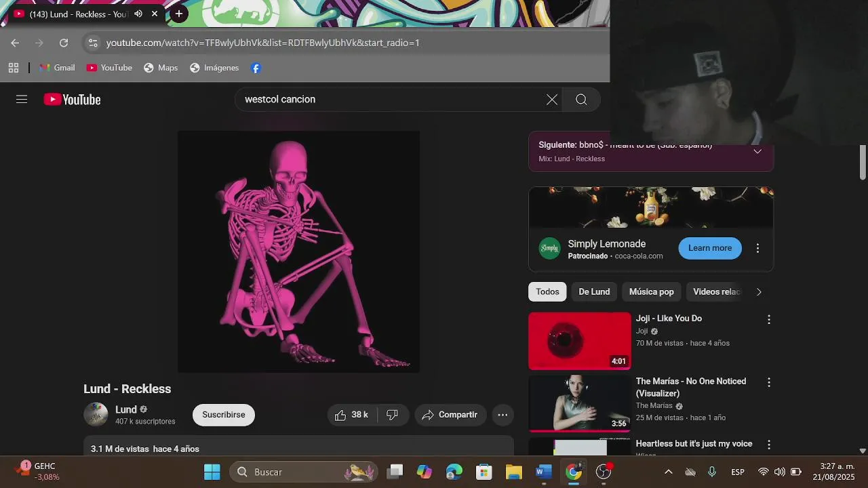Open Microsoft Edge from taskbar
The height and width of the screenshot is (488, 868).
(454, 472)
